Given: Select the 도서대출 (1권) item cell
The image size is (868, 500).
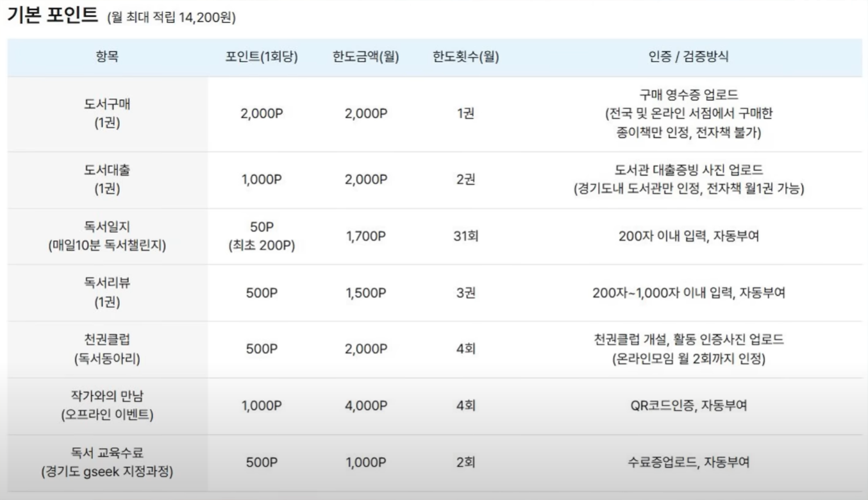Looking at the screenshot, I should [107, 180].
